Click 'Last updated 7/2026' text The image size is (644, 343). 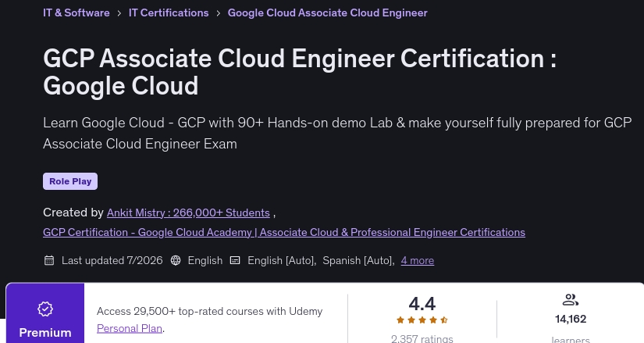click(x=112, y=260)
